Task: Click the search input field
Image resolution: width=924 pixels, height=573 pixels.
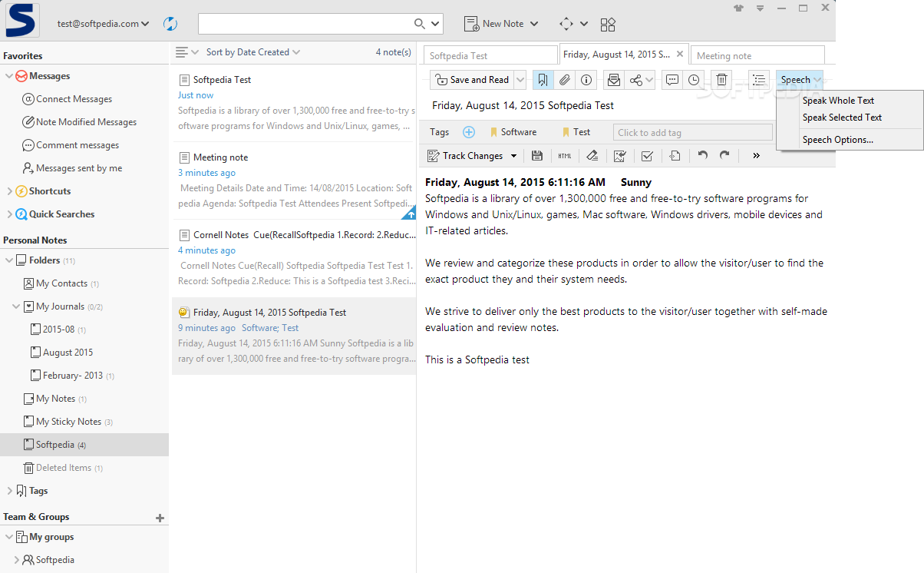Action: [305, 24]
